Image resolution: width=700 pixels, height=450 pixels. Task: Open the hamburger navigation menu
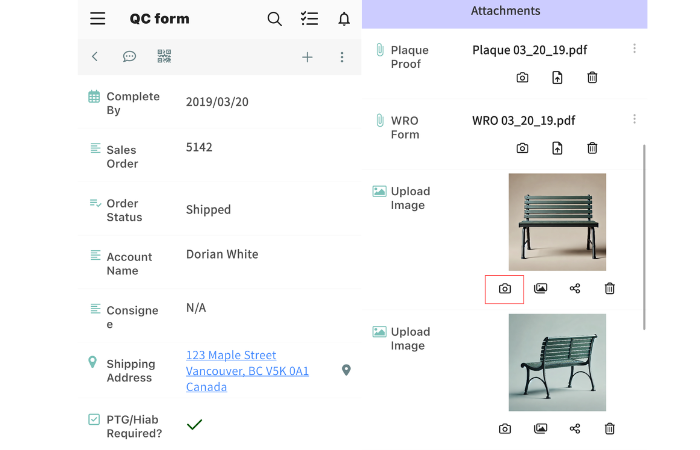click(x=97, y=19)
